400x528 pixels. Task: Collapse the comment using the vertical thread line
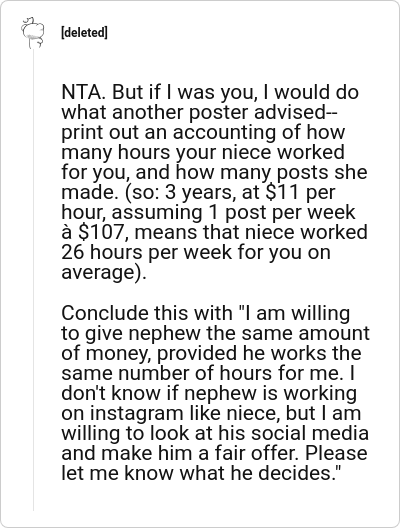(33, 279)
